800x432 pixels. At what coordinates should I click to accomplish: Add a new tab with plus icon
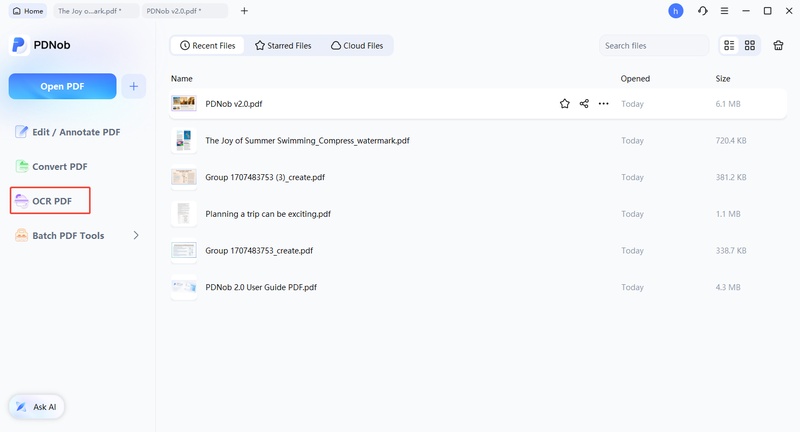click(244, 11)
